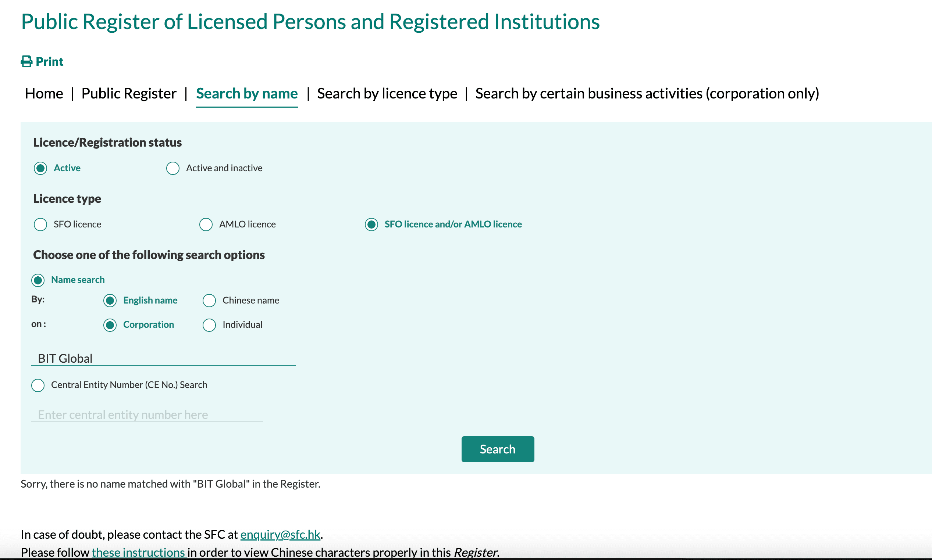
Task: Open the Home navigation item
Action: 44,93
